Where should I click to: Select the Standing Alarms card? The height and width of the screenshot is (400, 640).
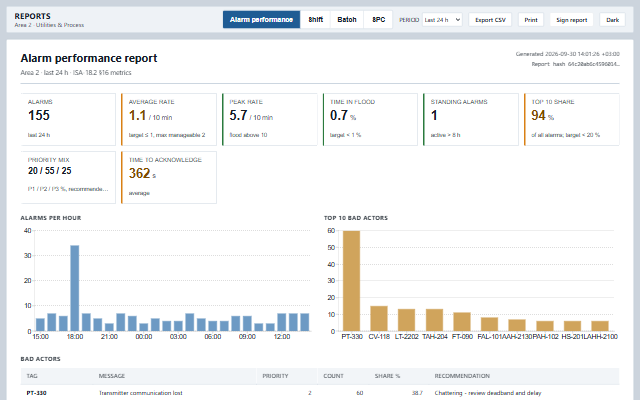pyautogui.click(x=471, y=119)
